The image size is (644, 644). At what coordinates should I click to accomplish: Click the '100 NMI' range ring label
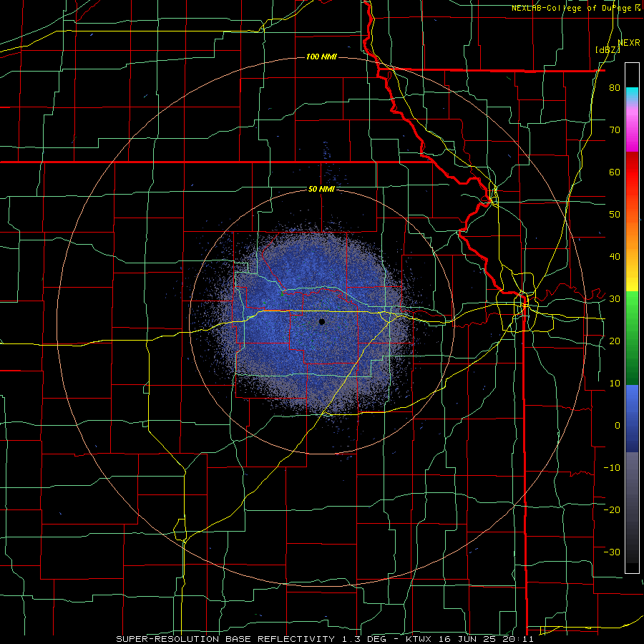tap(321, 57)
